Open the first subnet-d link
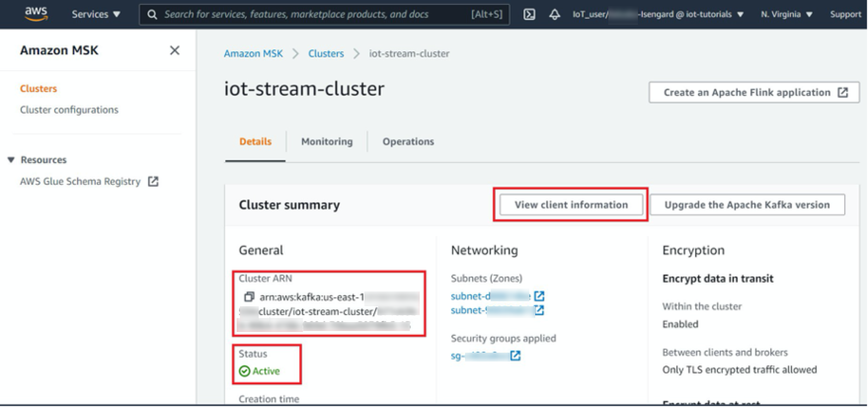 click(x=490, y=296)
